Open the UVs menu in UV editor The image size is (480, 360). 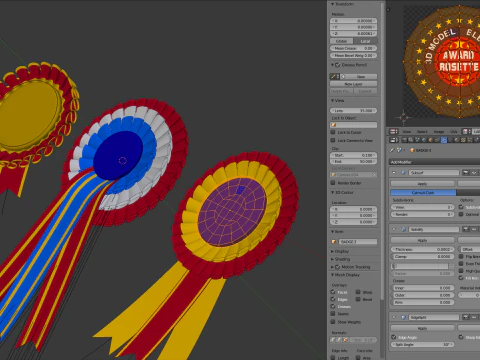[454, 132]
